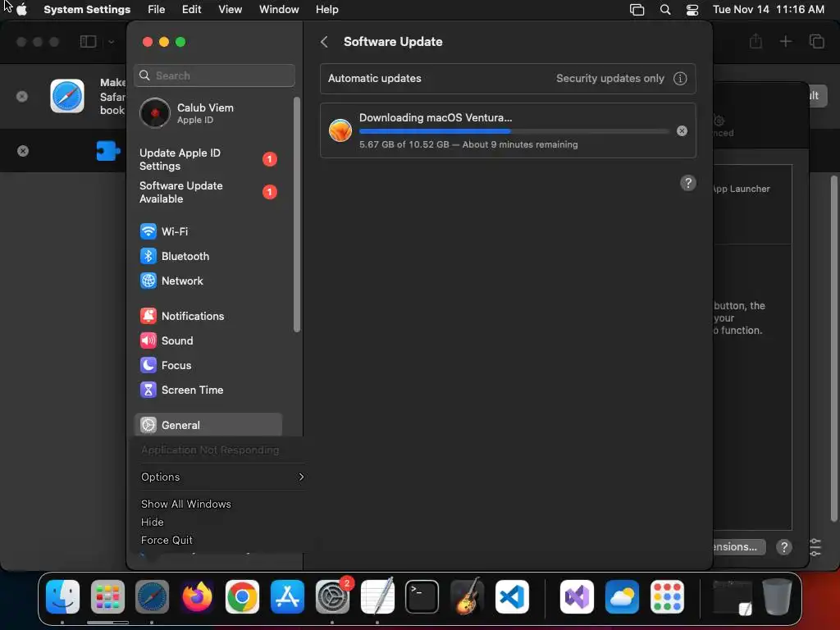
Task: Open TextEdit from the Dock
Action: point(377,596)
